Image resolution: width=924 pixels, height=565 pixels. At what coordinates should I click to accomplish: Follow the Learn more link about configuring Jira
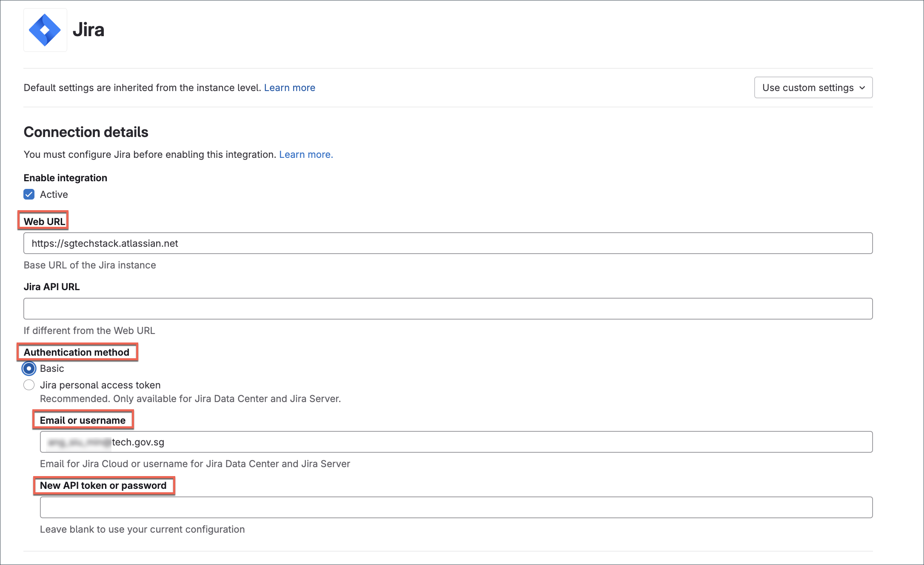[305, 154]
